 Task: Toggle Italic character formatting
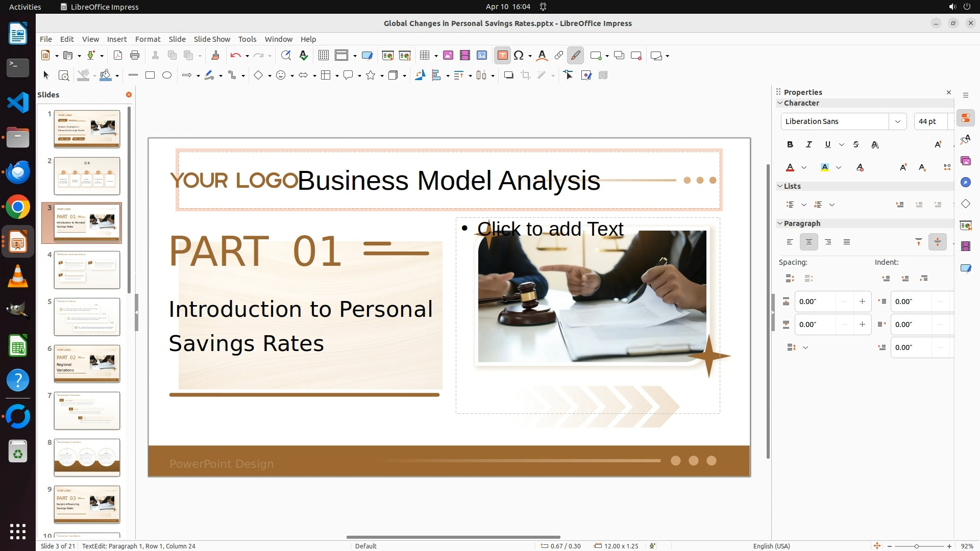pos(808,145)
